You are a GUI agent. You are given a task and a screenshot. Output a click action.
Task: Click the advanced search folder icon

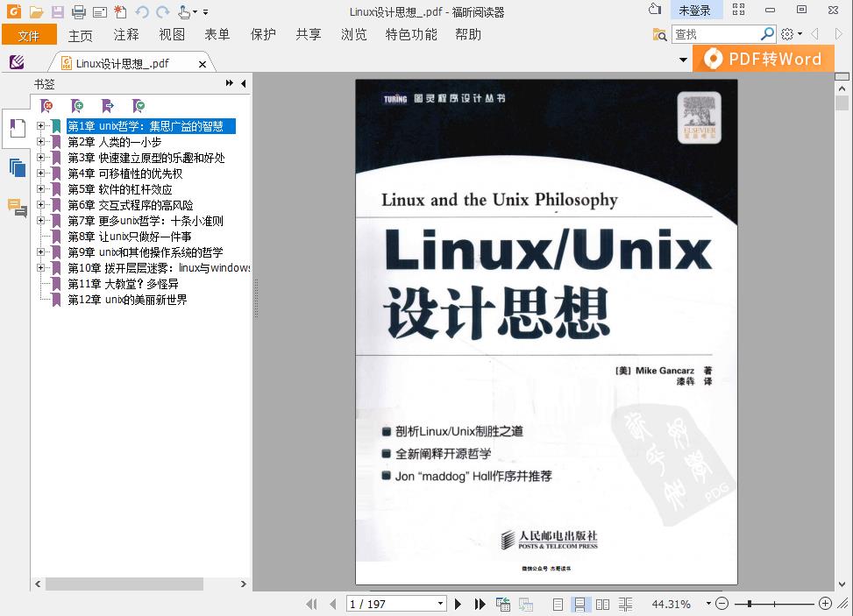pyautogui.click(x=659, y=34)
